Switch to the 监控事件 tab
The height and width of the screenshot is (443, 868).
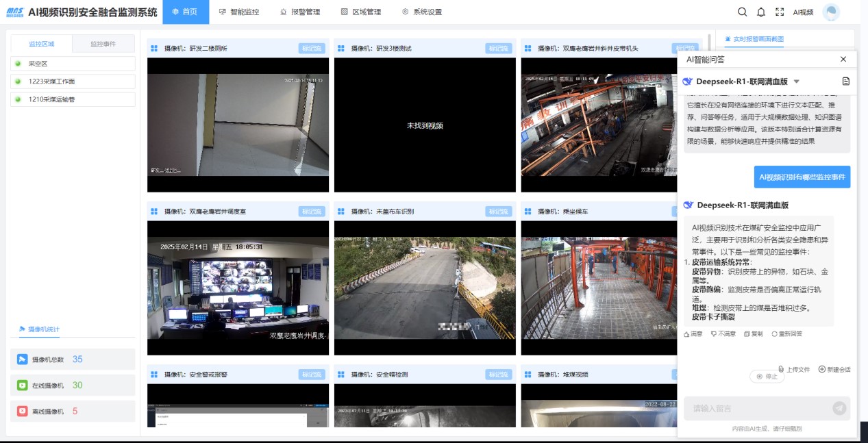pyautogui.click(x=103, y=44)
